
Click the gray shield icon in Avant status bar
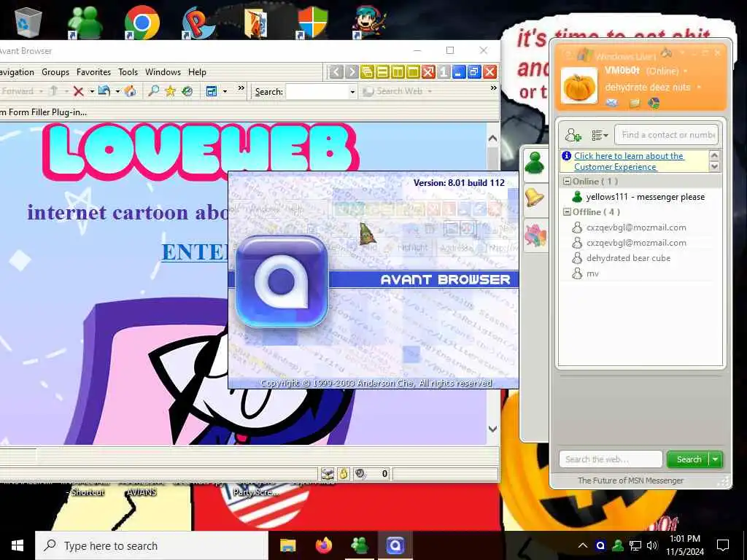pos(360,473)
